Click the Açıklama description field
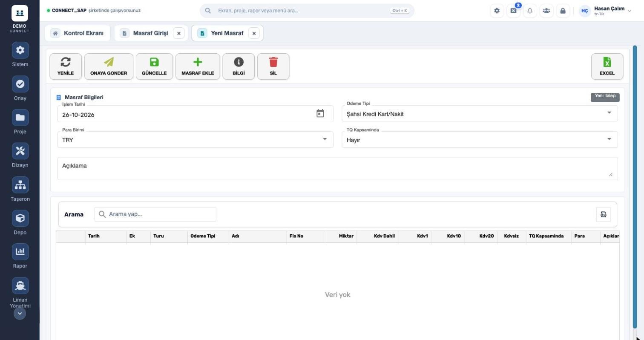Screen dimensions: 644x340 click(x=337, y=168)
